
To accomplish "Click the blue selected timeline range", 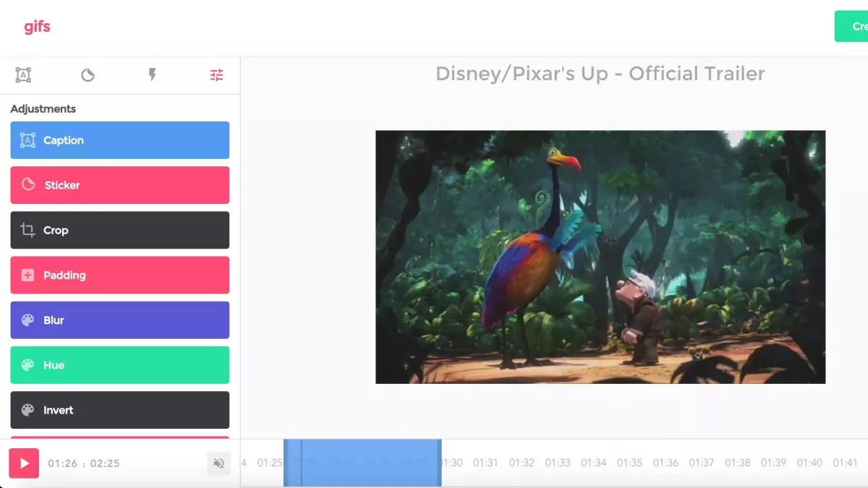I will click(362, 463).
